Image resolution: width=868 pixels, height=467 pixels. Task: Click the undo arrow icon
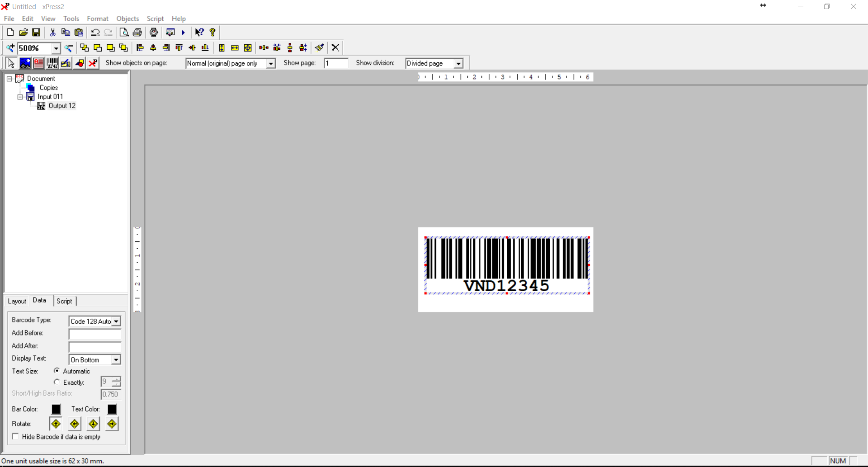point(95,33)
